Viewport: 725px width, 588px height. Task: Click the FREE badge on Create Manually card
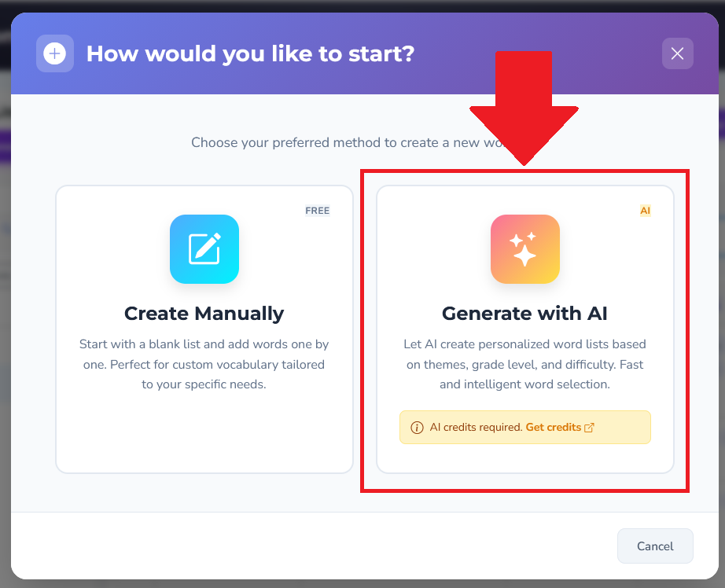click(x=317, y=210)
